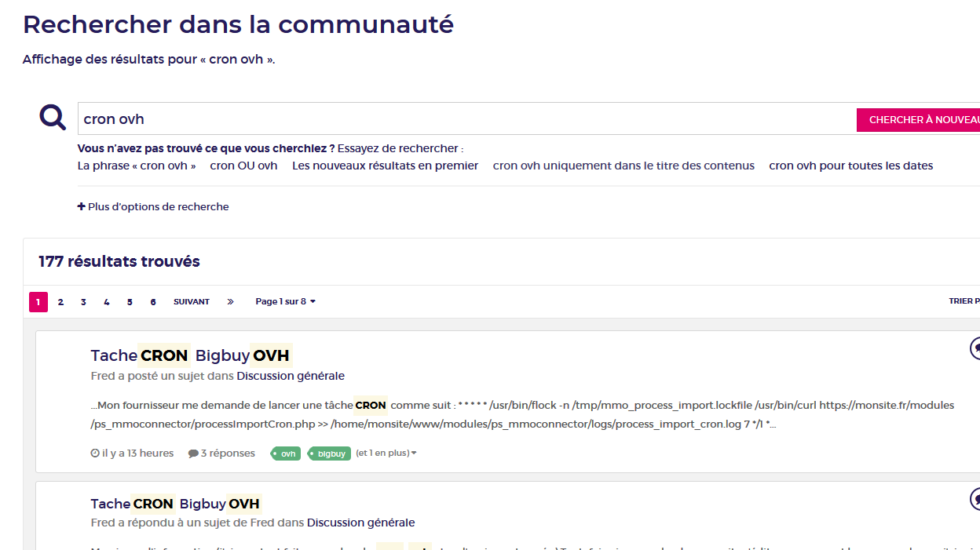This screenshot has height=550, width=980.
Task: Expand the '(et 1 en plus)' tags dropdown
Action: click(x=386, y=453)
